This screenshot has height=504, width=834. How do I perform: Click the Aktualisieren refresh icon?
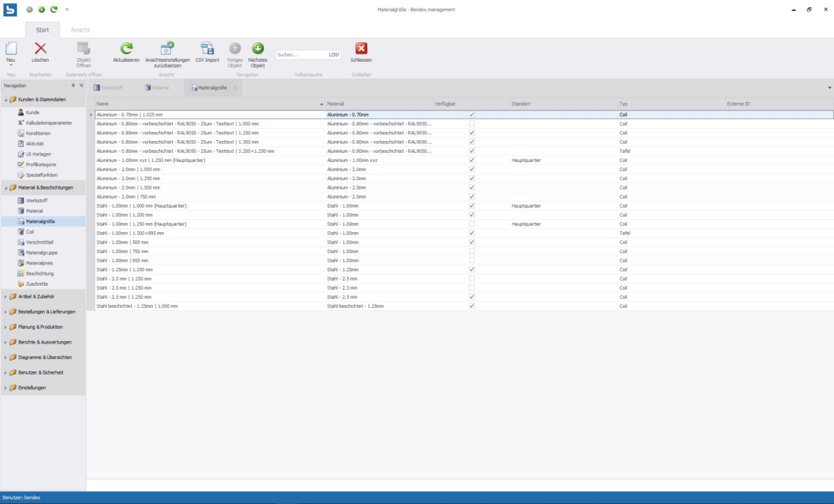tap(126, 49)
